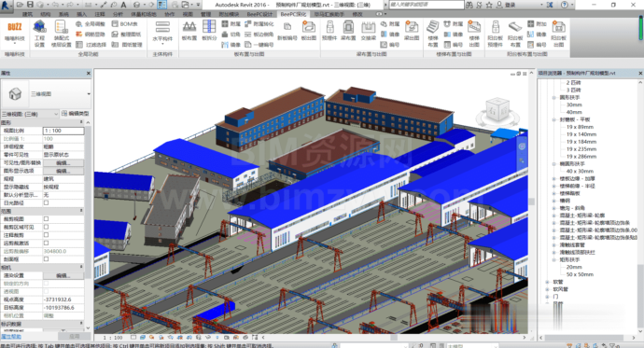Launch the 板拆分 slab split tool
The image size is (644, 348).
pos(209,31)
